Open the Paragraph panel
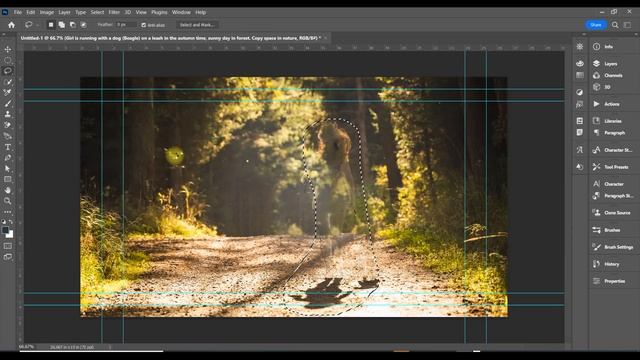The image size is (640, 360). click(614, 133)
